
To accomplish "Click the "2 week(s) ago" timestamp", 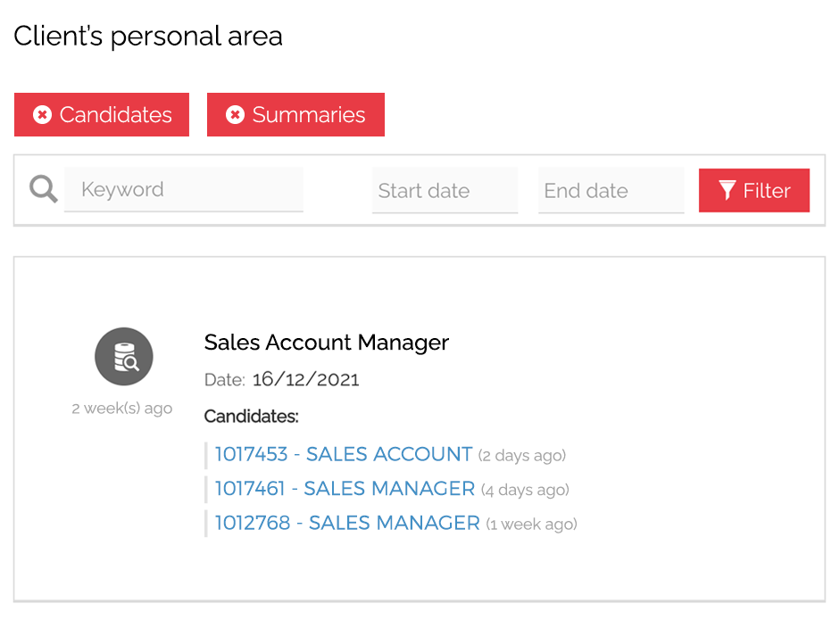I will coord(122,409).
